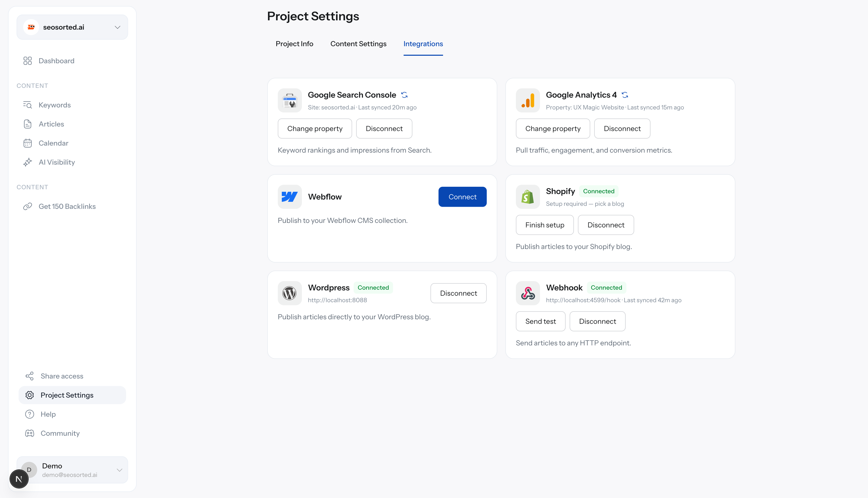Click the AI Visibility sparkle icon

click(28, 162)
